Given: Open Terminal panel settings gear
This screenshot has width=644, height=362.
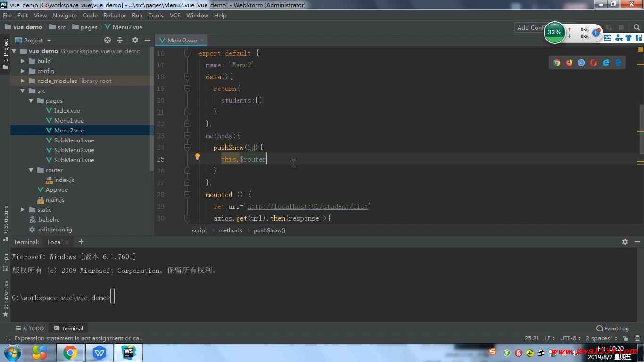Looking at the screenshot, I should [x=625, y=242].
